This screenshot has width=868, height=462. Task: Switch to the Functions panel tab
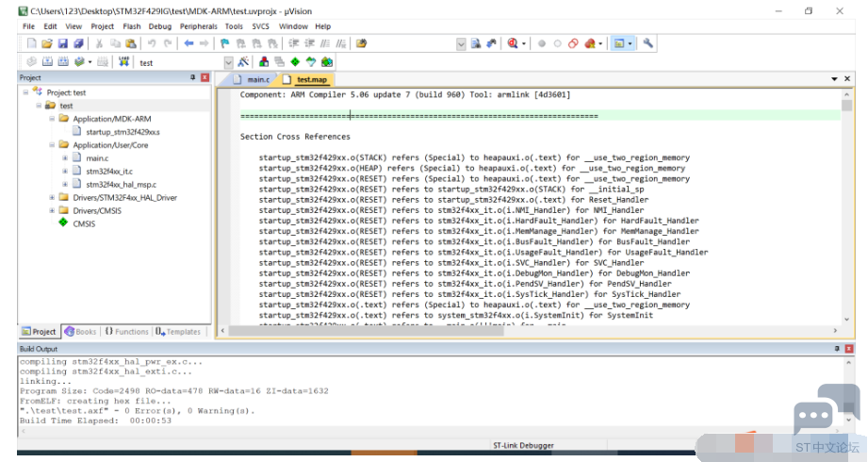click(x=126, y=331)
